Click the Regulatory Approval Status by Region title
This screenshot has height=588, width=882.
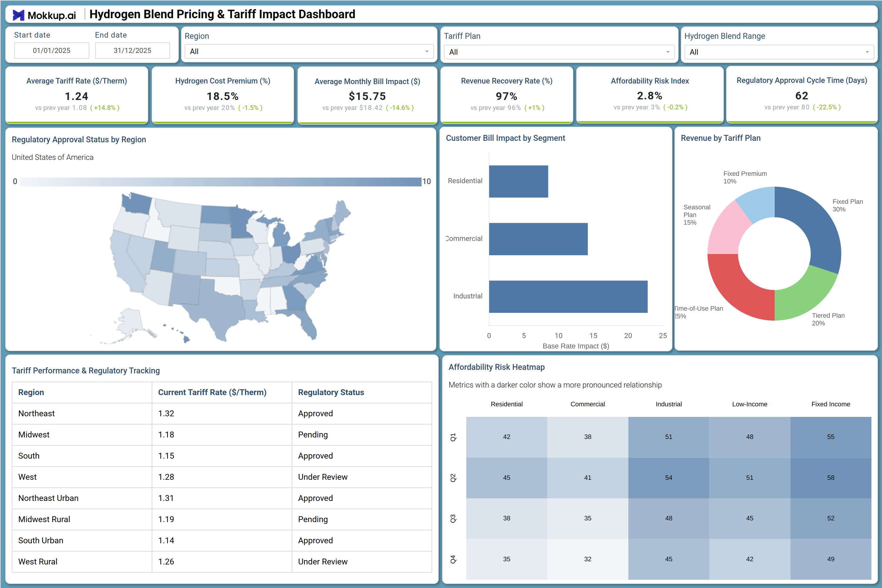pyautogui.click(x=79, y=139)
